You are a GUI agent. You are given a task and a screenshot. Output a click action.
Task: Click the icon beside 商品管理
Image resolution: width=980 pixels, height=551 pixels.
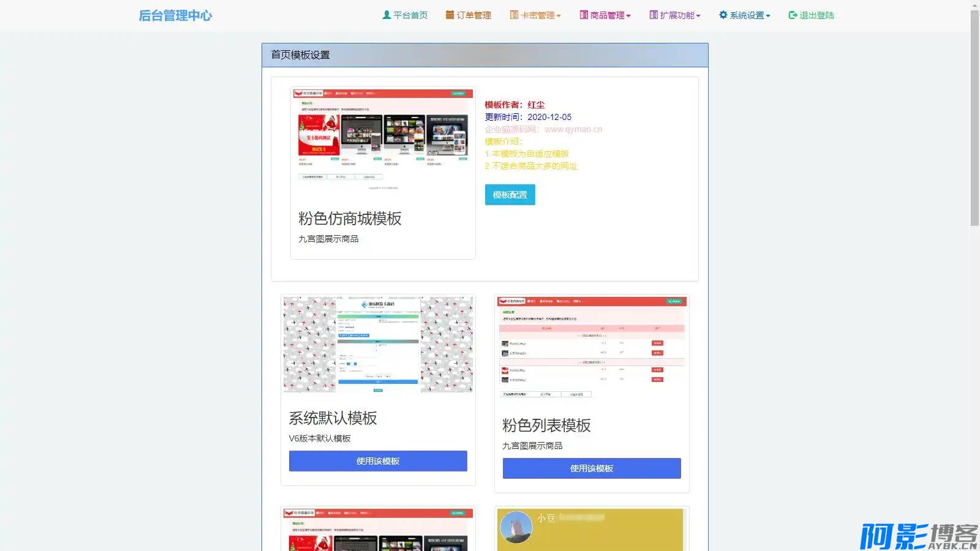(584, 15)
